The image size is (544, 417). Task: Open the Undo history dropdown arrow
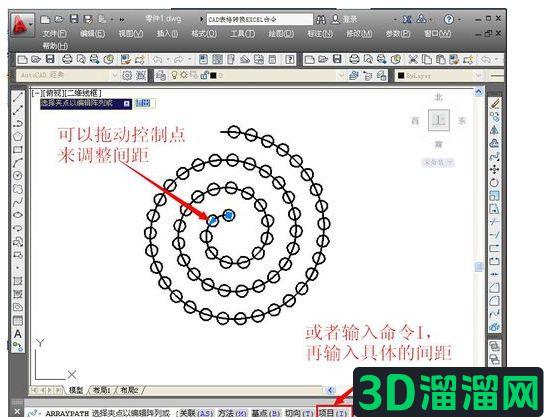click(168, 60)
